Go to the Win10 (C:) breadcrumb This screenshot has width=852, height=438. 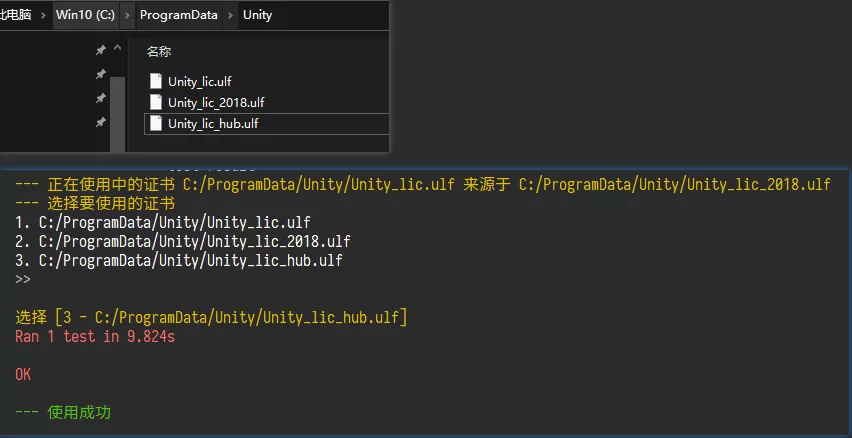coord(85,15)
